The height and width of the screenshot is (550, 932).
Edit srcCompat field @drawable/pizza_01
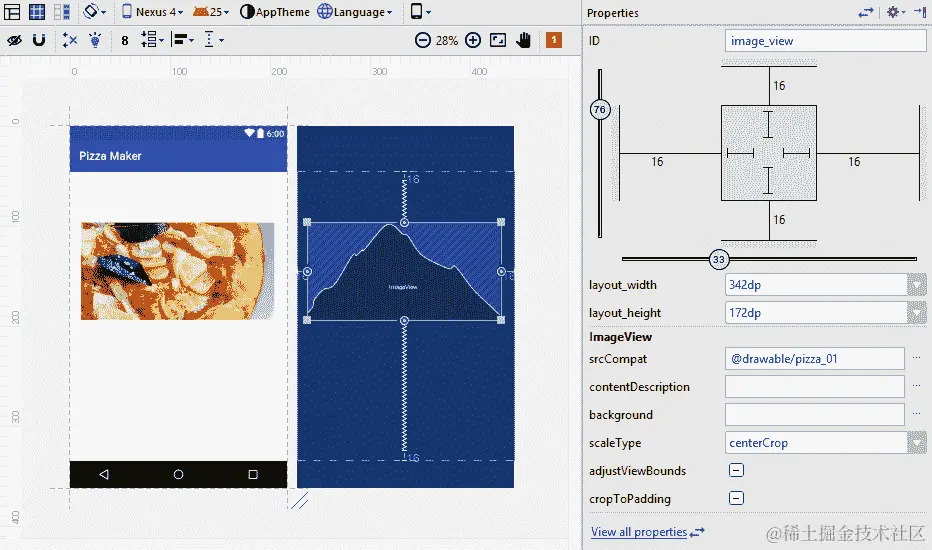click(x=814, y=359)
